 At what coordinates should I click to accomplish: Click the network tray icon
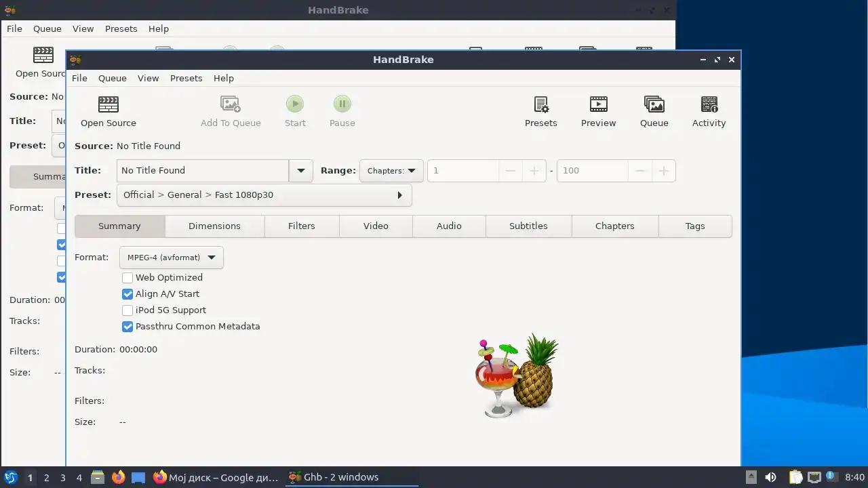coord(814,477)
